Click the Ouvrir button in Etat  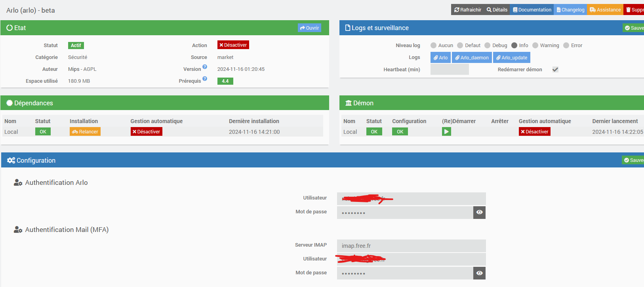pos(309,28)
